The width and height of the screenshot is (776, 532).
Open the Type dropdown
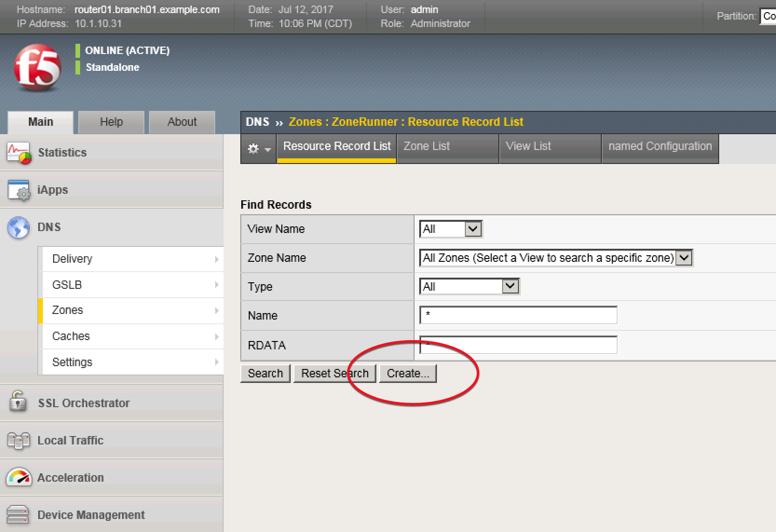tap(470, 286)
